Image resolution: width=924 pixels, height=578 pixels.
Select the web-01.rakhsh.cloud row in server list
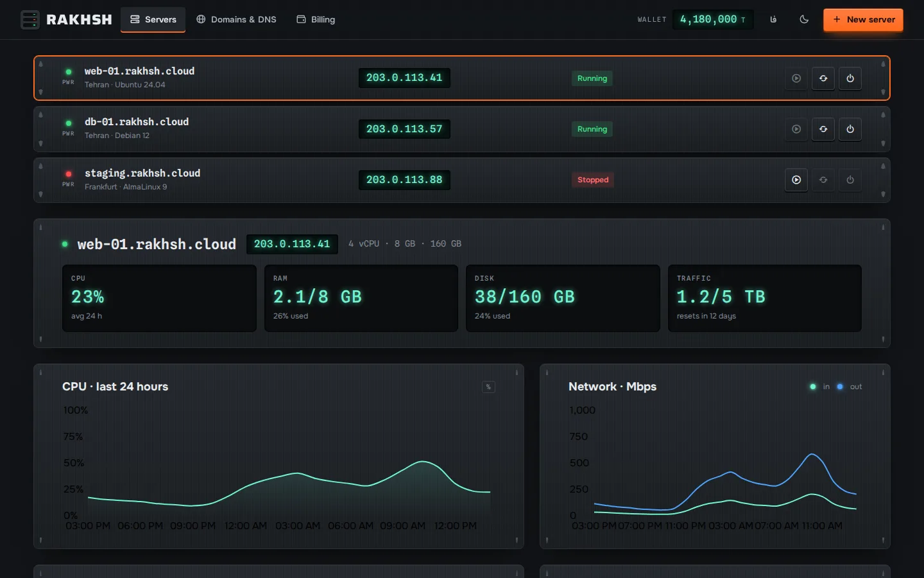tap(462, 78)
